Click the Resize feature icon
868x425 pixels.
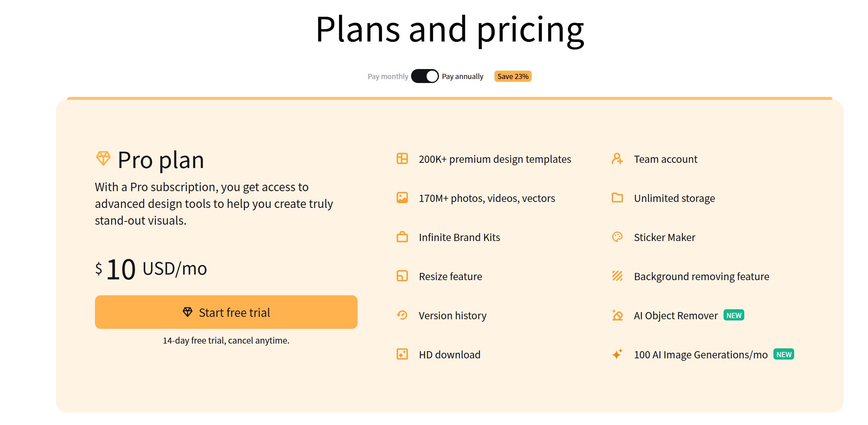[x=402, y=276]
